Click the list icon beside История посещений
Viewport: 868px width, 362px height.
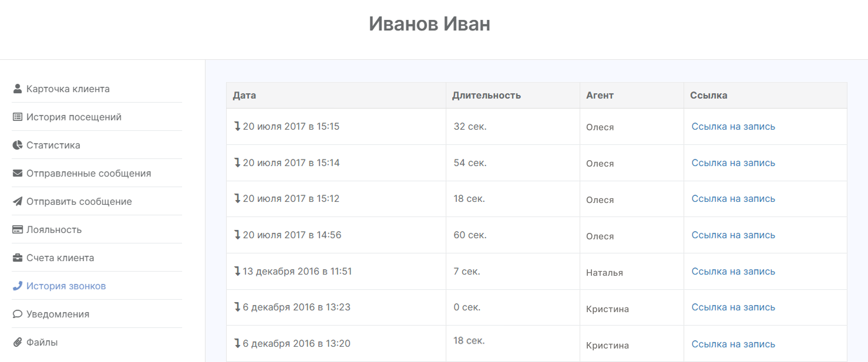pyautogui.click(x=18, y=117)
